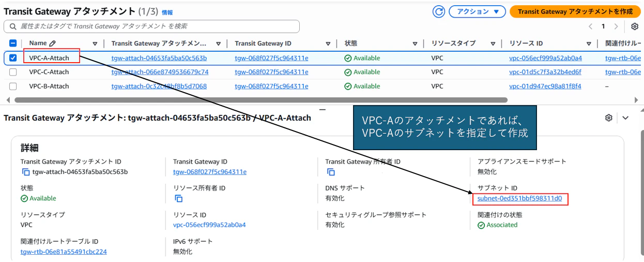Select VPC-B-Attach name cell

(x=49, y=86)
